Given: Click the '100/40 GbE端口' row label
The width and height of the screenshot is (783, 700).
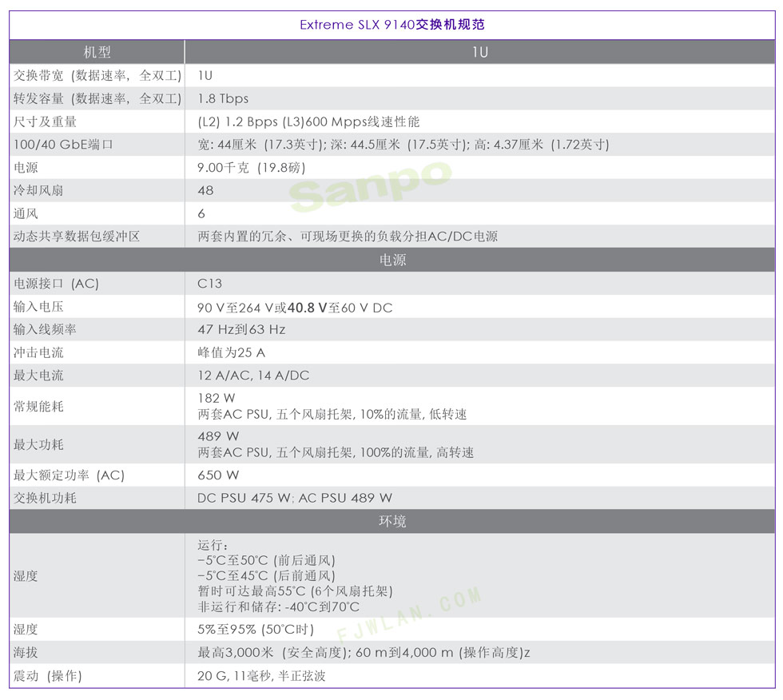Looking at the screenshot, I should point(63,145).
